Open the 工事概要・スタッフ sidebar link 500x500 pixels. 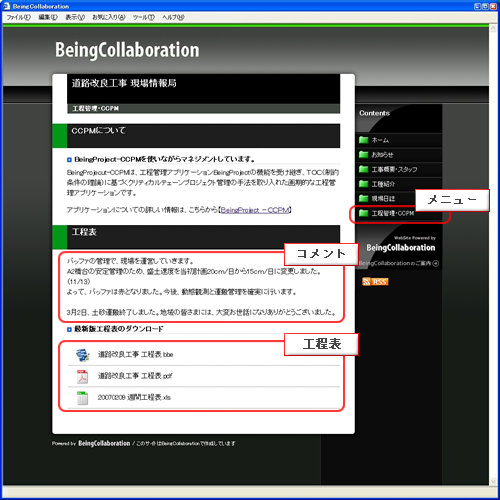(395, 170)
